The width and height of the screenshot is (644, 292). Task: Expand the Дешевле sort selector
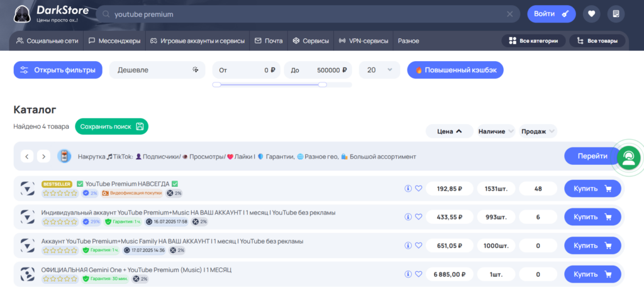tap(157, 70)
